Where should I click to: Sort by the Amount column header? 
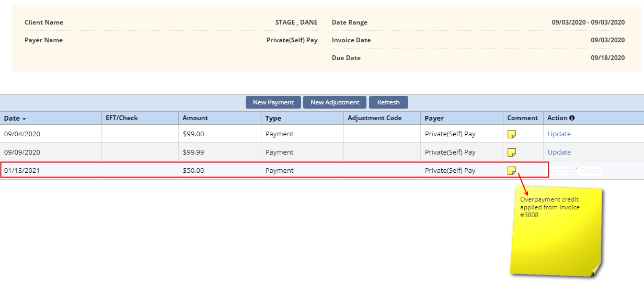tap(195, 118)
